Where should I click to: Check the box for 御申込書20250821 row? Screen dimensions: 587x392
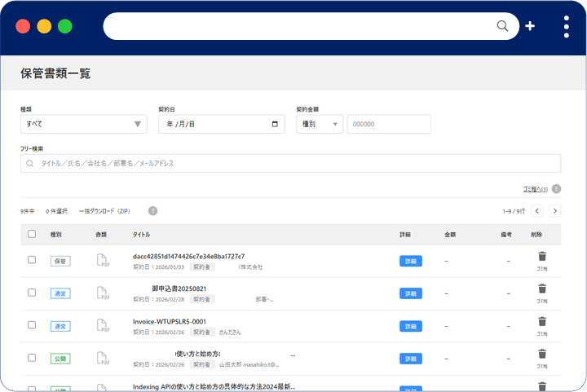(x=32, y=293)
